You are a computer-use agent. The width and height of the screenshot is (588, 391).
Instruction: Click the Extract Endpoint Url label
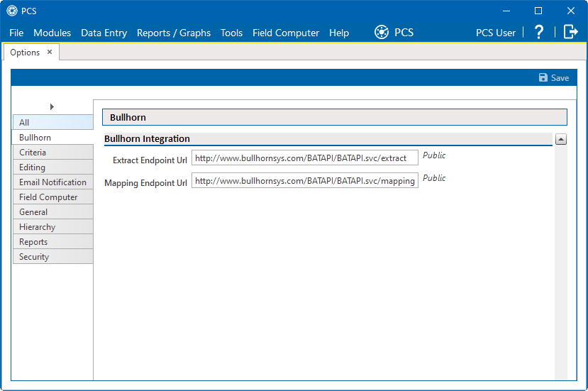click(x=150, y=160)
